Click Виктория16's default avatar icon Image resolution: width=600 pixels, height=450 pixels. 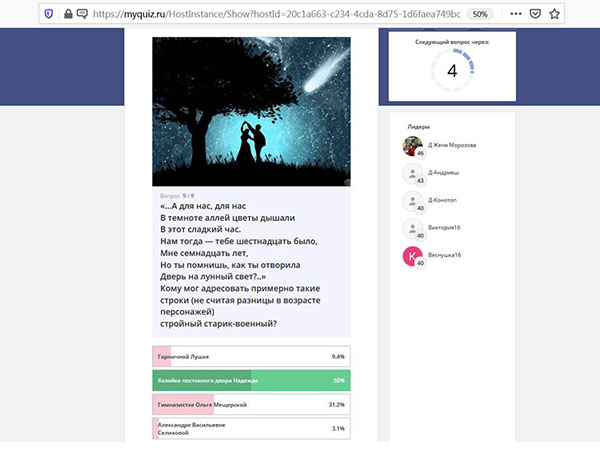[x=412, y=228]
